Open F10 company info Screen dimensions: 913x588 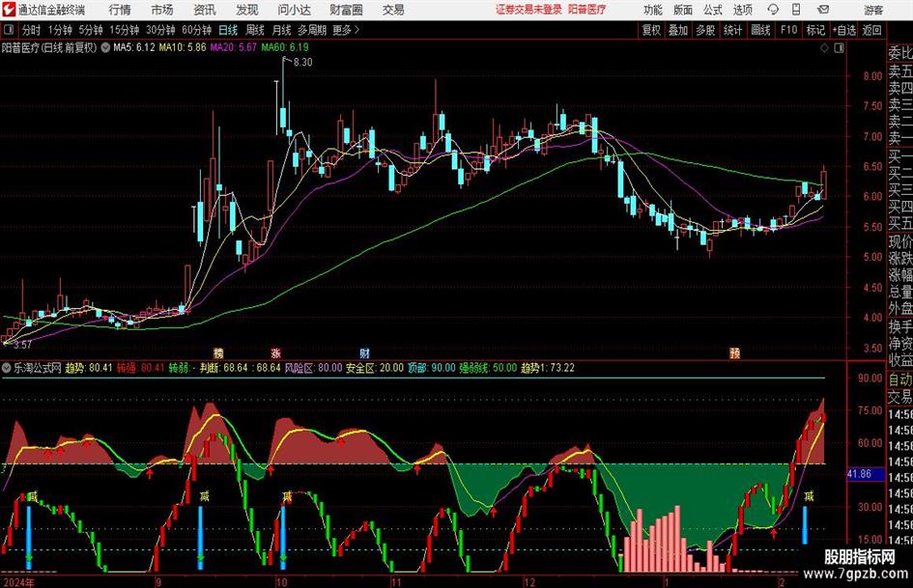point(788,30)
